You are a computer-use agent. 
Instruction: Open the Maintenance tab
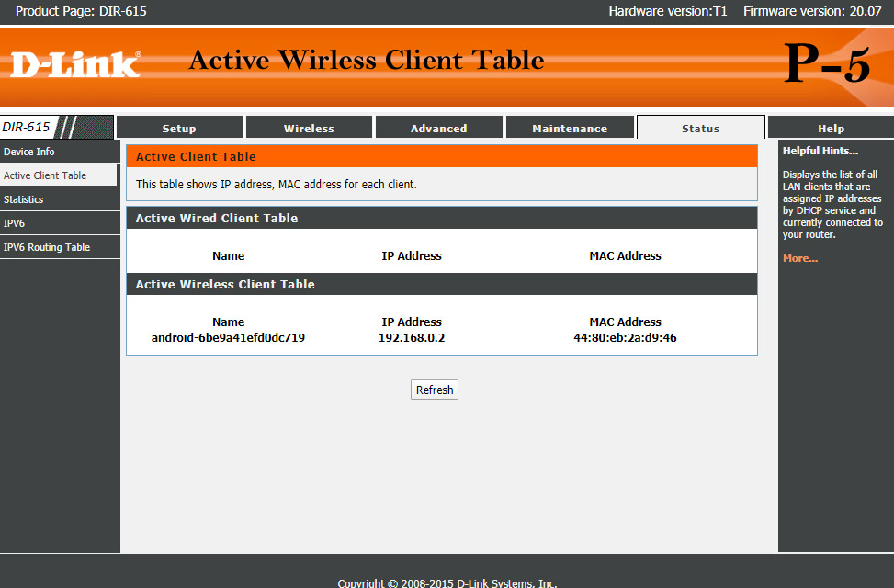click(570, 128)
